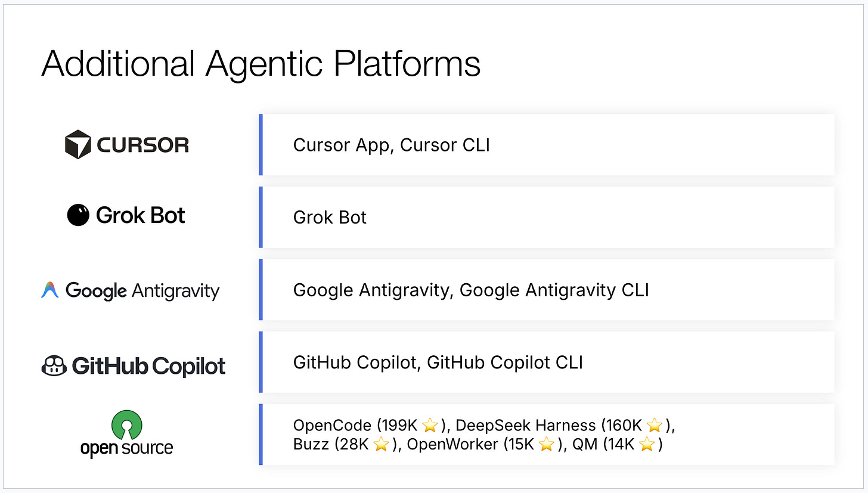The image size is (868, 493).
Task: Click the Cursor App, Cursor CLI row
Action: point(547,145)
